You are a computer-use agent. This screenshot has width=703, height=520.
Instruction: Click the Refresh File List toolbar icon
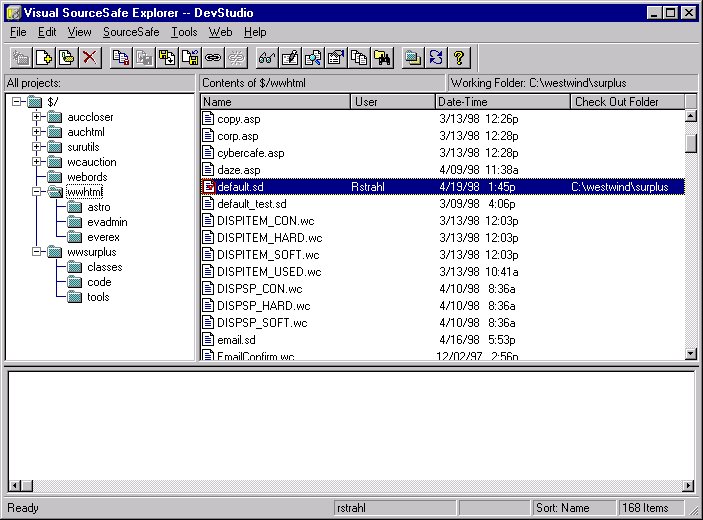pyautogui.click(x=436, y=57)
